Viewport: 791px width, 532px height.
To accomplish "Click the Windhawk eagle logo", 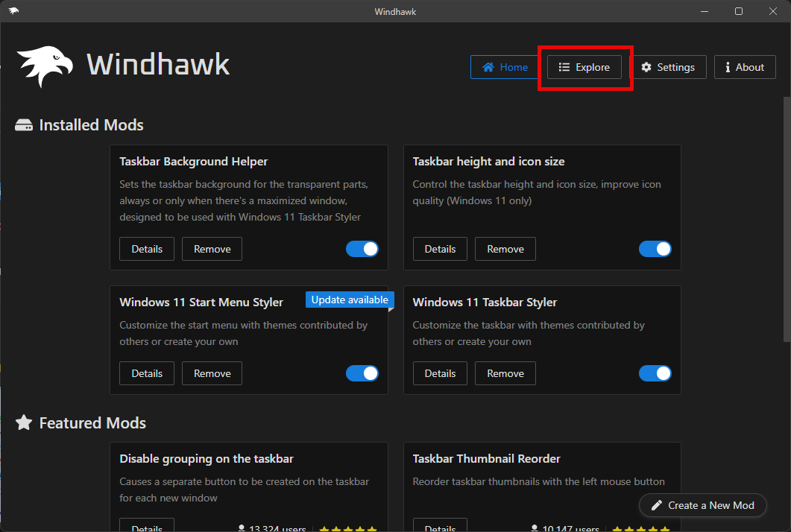I will 45,66.
